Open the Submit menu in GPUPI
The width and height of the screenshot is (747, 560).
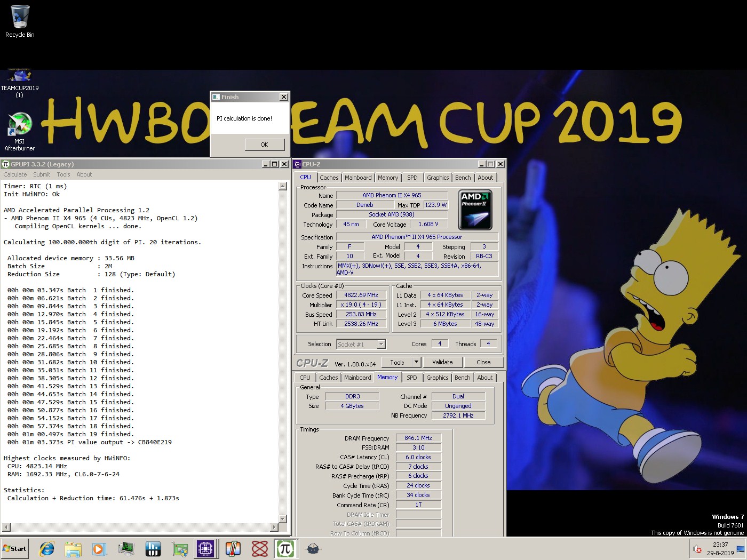[x=42, y=174]
